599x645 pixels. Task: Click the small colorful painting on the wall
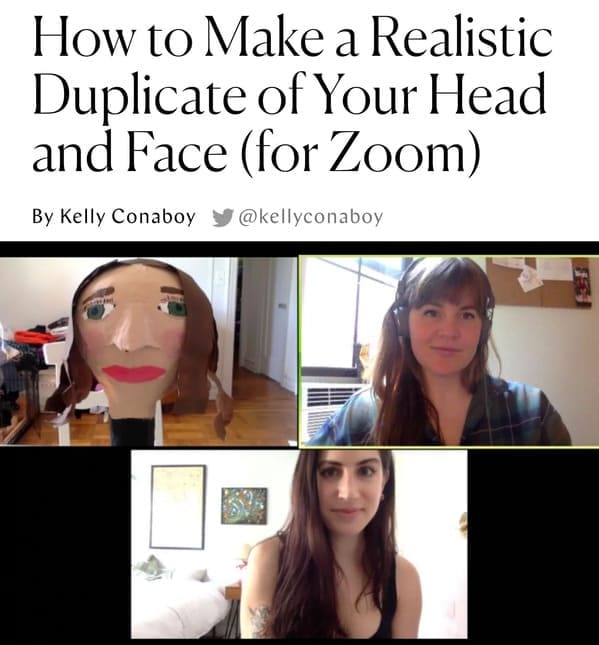[244, 506]
